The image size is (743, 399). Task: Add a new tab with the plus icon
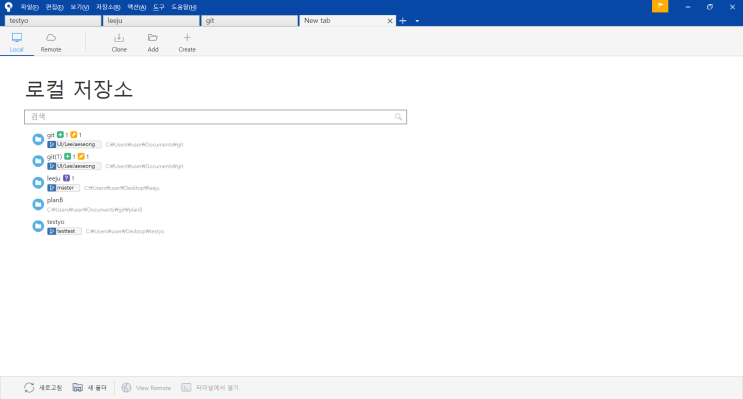pyautogui.click(x=403, y=20)
